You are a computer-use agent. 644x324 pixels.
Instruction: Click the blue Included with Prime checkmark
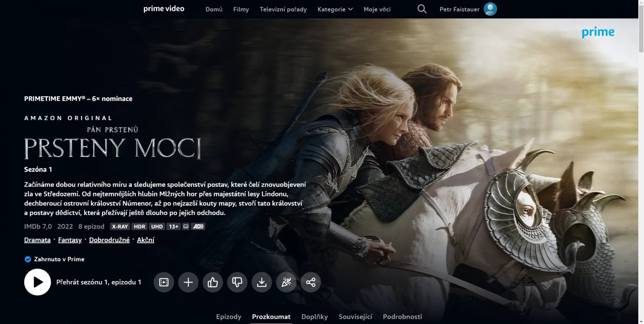(x=28, y=259)
